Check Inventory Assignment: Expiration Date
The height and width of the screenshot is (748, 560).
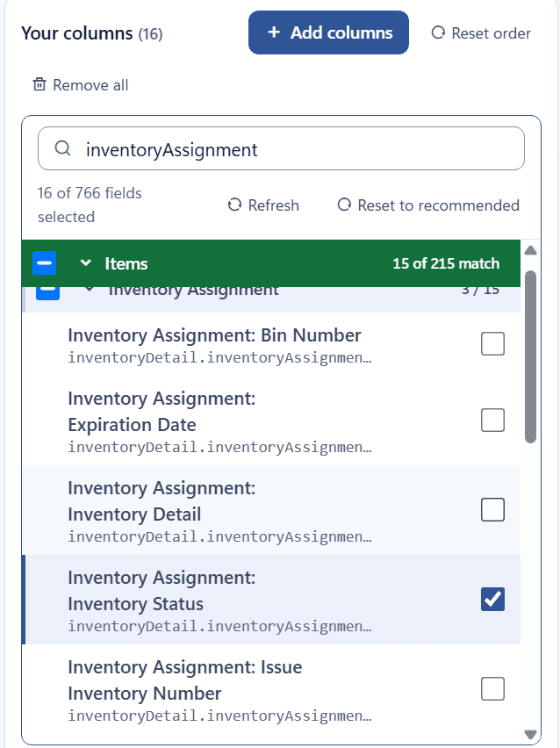[492, 421]
